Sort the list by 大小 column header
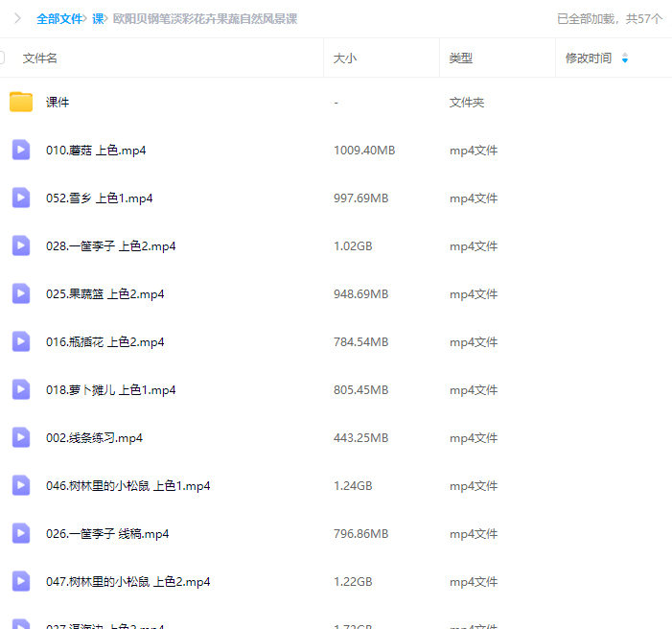Screen dimensions: 672x629 344,58
